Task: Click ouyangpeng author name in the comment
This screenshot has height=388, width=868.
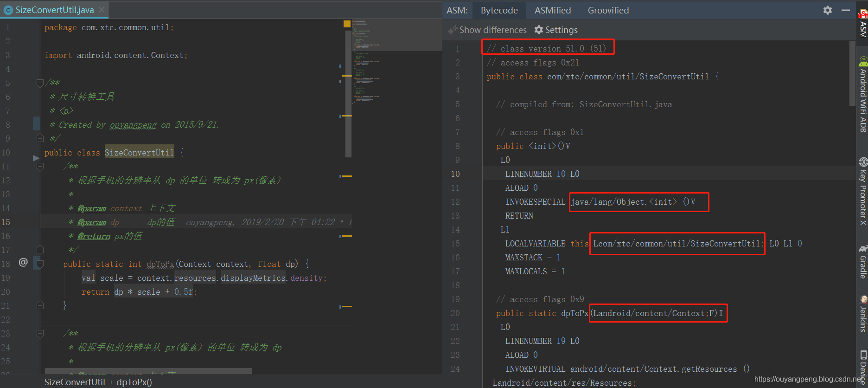Action: pyautogui.click(x=133, y=124)
